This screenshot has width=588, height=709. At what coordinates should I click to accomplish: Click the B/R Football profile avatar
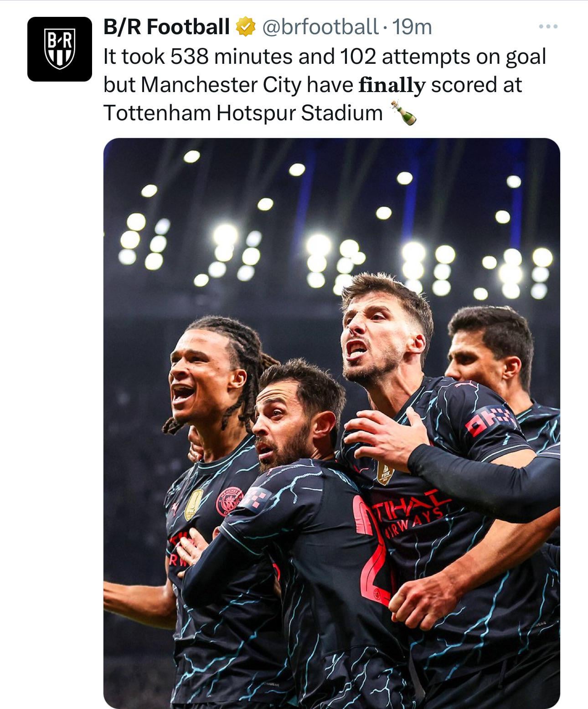[59, 49]
